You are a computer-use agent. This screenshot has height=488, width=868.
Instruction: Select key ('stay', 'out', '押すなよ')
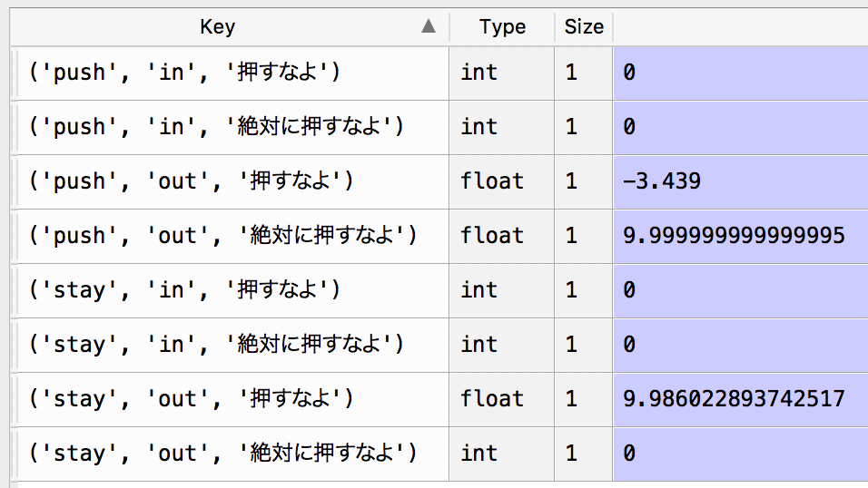(x=191, y=399)
